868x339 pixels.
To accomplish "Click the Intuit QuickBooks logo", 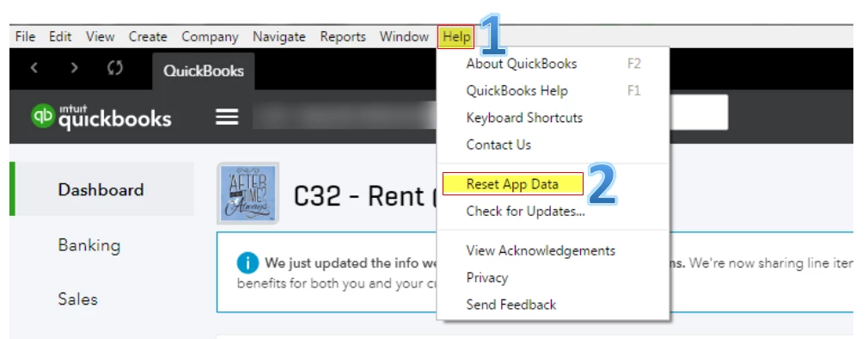I will pyautogui.click(x=101, y=116).
